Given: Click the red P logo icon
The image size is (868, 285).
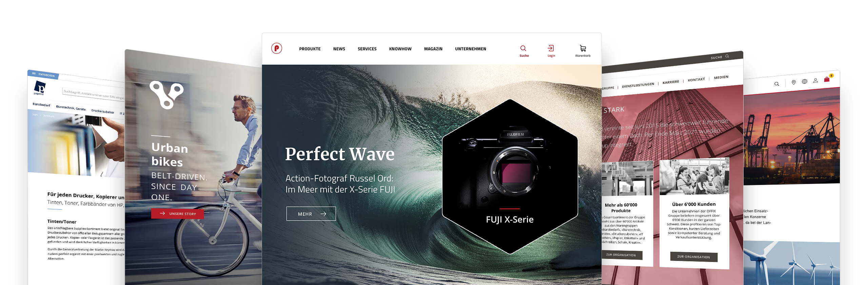Looking at the screenshot, I should 276,49.
